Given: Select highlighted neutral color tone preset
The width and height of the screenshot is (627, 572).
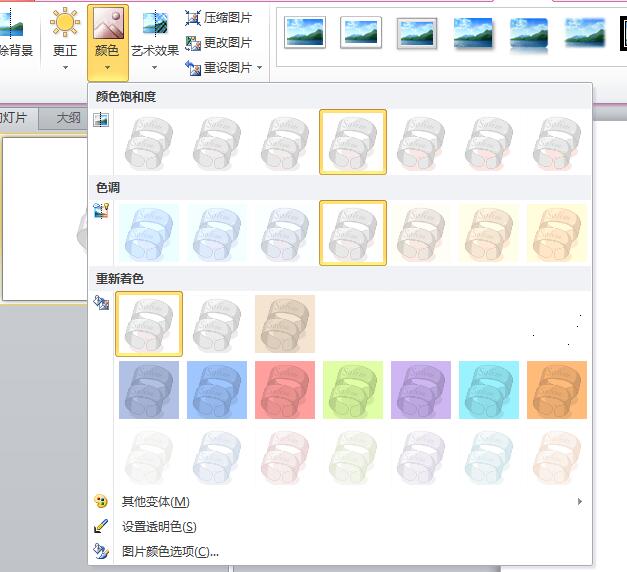Looking at the screenshot, I should coord(353,233).
